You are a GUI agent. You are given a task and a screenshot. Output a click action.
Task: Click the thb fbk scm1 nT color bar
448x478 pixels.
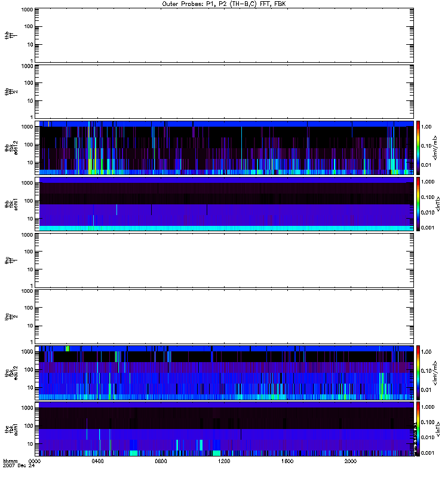click(418, 204)
